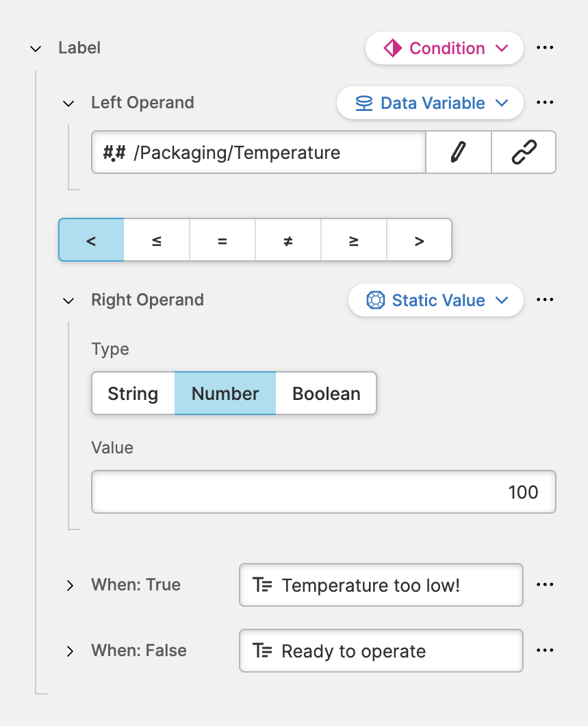Open the Condition type dropdown
The height and width of the screenshot is (726, 588).
click(445, 49)
